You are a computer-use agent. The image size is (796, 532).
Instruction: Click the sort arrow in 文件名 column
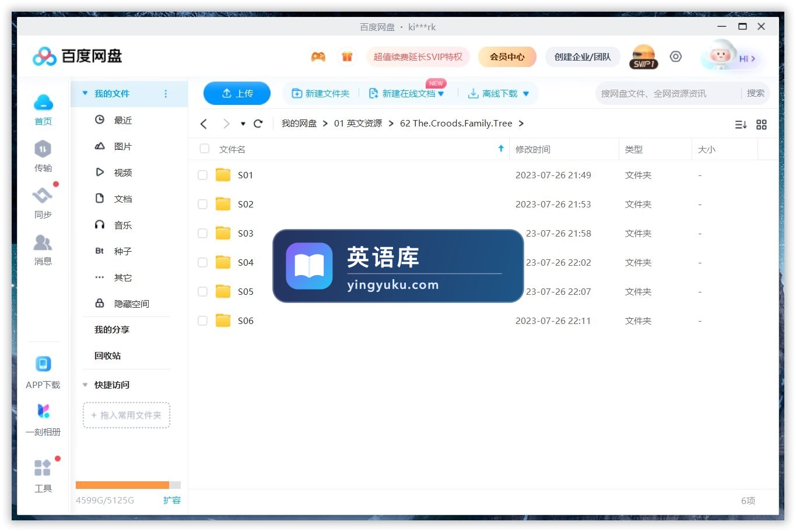(x=500, y=149)
